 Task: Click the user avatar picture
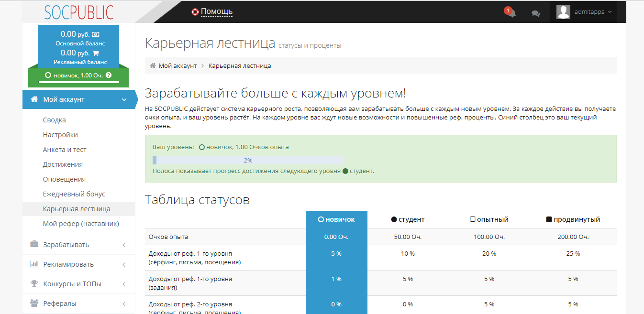(563, 12)
